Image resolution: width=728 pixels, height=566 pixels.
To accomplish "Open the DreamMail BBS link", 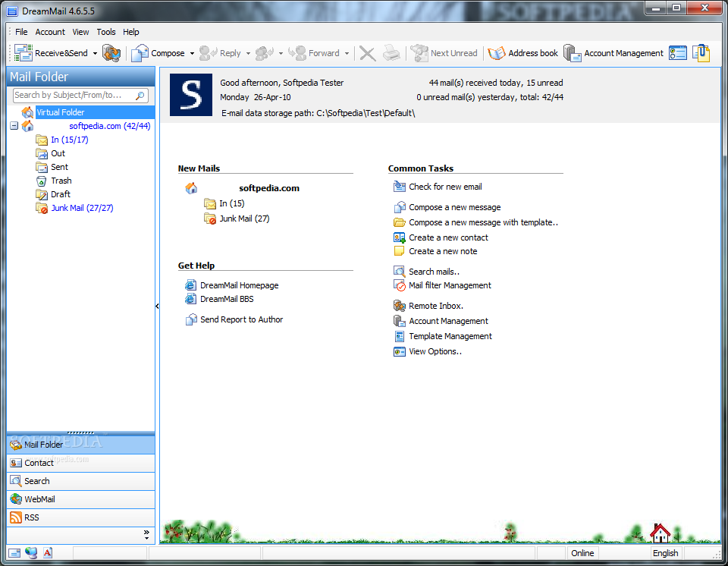I will tap(227, 299).
